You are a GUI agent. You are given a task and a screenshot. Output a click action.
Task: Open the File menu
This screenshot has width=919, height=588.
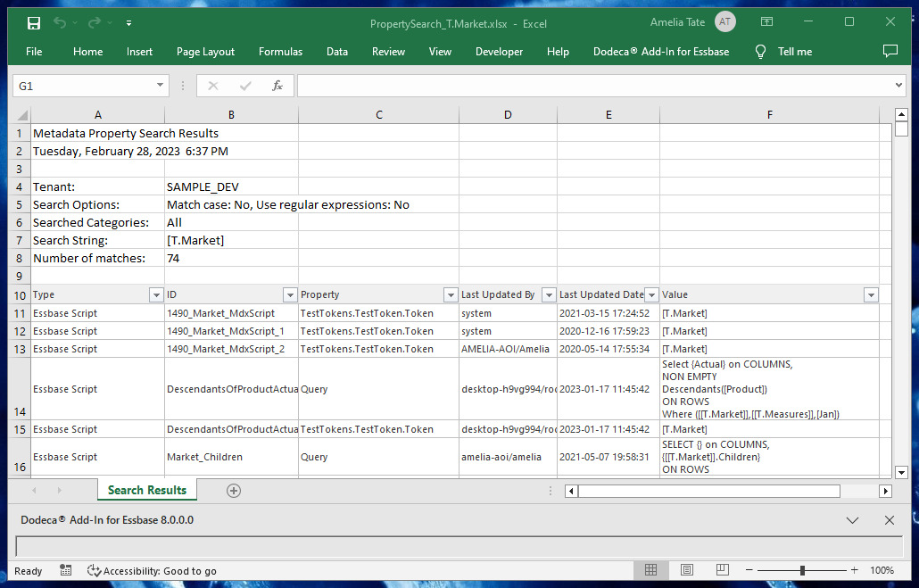point(34,52)
